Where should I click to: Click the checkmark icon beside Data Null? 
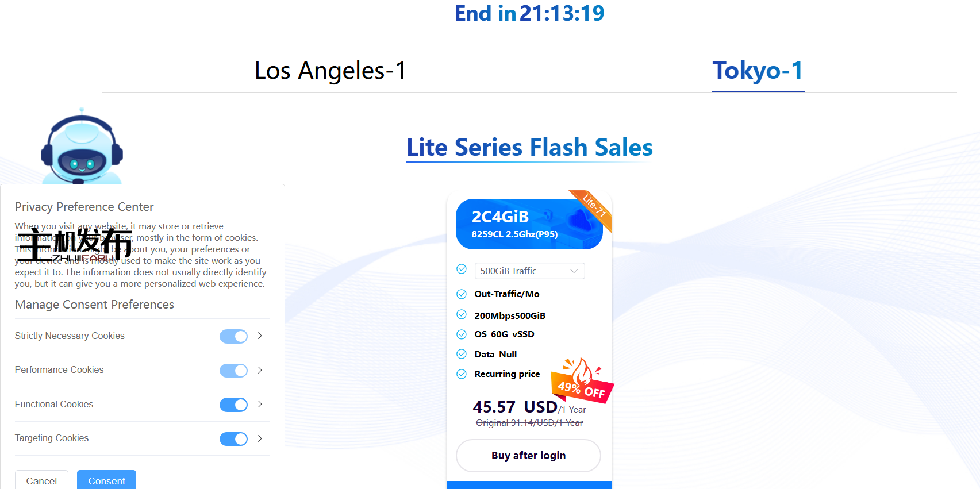tap(462, 353)
